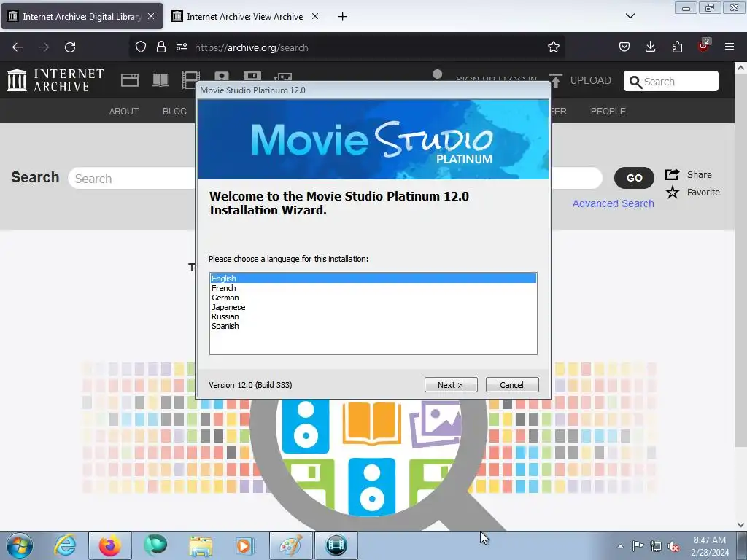Pick Russian from the language list
The height and width of the screenshot is (560, 747).
[225, 316]
